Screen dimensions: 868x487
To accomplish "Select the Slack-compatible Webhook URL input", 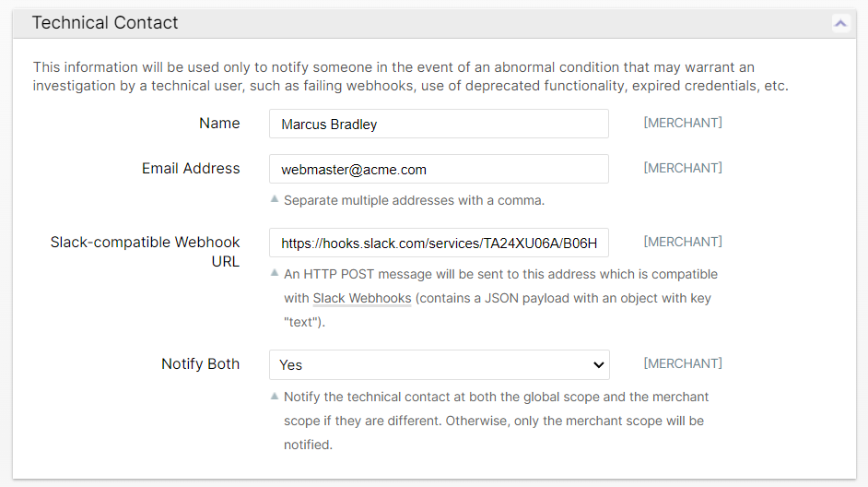I will [439, 243].
